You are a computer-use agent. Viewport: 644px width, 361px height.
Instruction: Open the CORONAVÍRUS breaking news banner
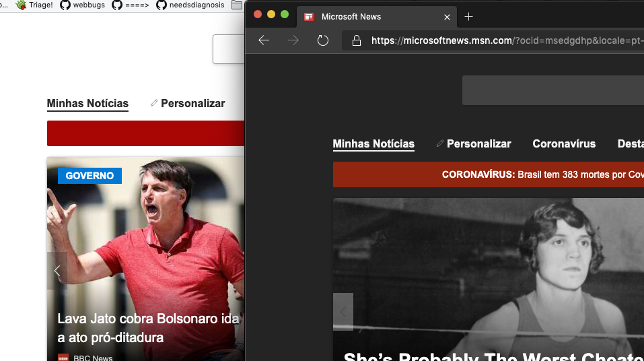click(489, 174)
